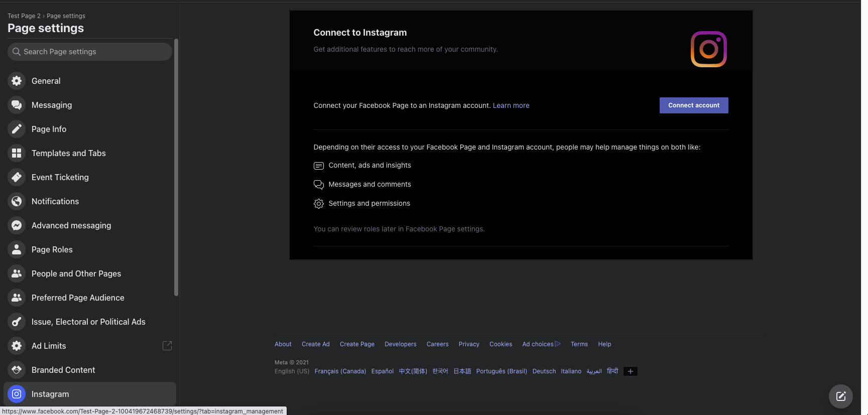Screen dimensions: 868x415
Task: Switch language to 한국어
Action: (440, 371)
